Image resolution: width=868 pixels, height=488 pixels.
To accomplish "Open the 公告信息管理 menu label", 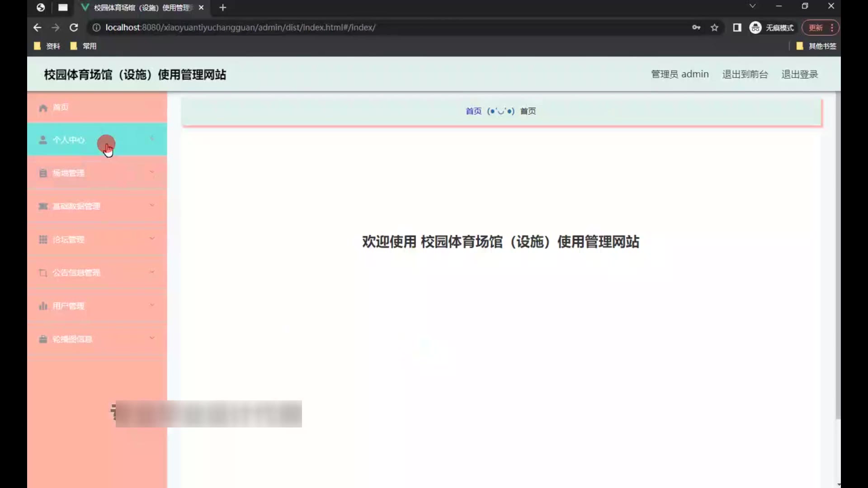I will coord(76,273).
